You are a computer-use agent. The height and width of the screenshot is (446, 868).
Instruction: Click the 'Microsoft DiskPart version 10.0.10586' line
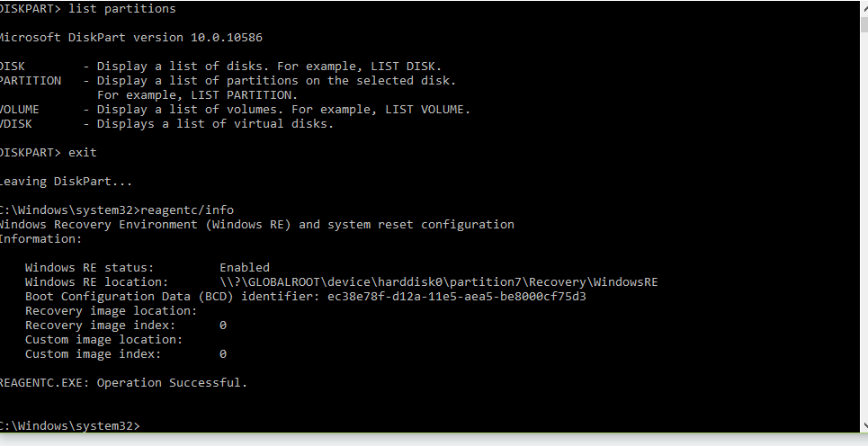point(130,37)
